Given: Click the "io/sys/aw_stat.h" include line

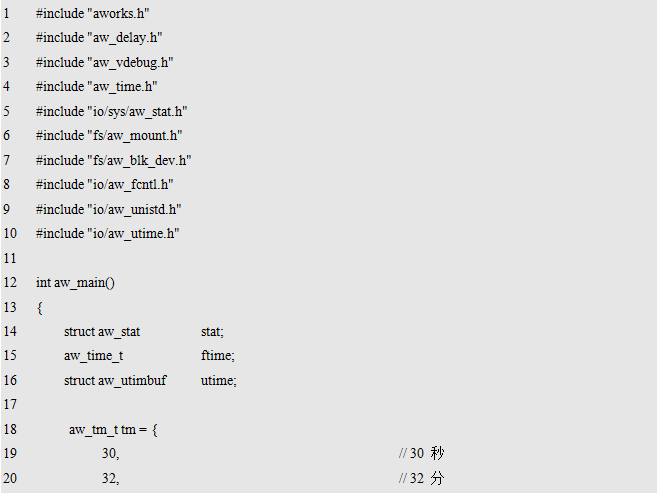Looking at the screenshot, I should tap(112, 111).
